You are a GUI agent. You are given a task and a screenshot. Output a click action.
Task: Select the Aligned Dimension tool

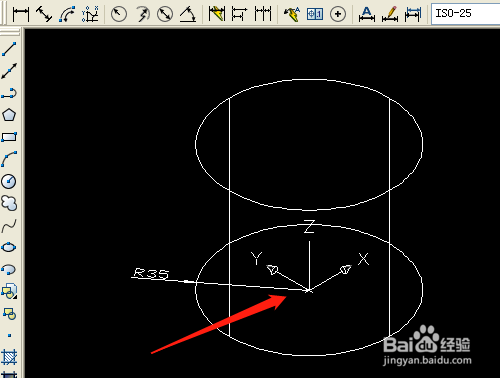click(44, 14)
